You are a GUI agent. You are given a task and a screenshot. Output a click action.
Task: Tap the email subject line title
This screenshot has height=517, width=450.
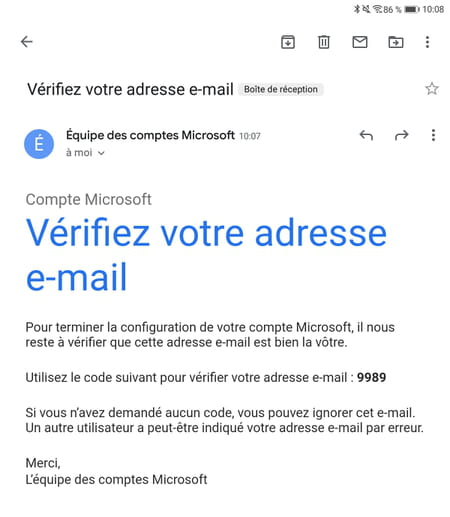(x=130, y=89)
